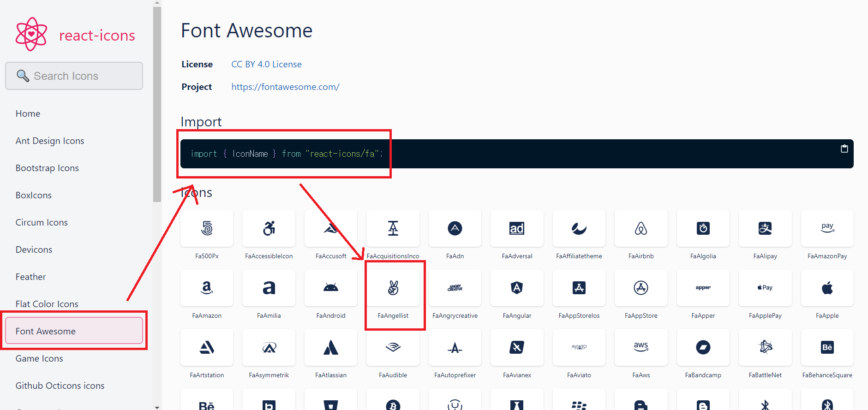
Task: Select Feather icon set
Action: pyautogui.click(x=30, y=277)
